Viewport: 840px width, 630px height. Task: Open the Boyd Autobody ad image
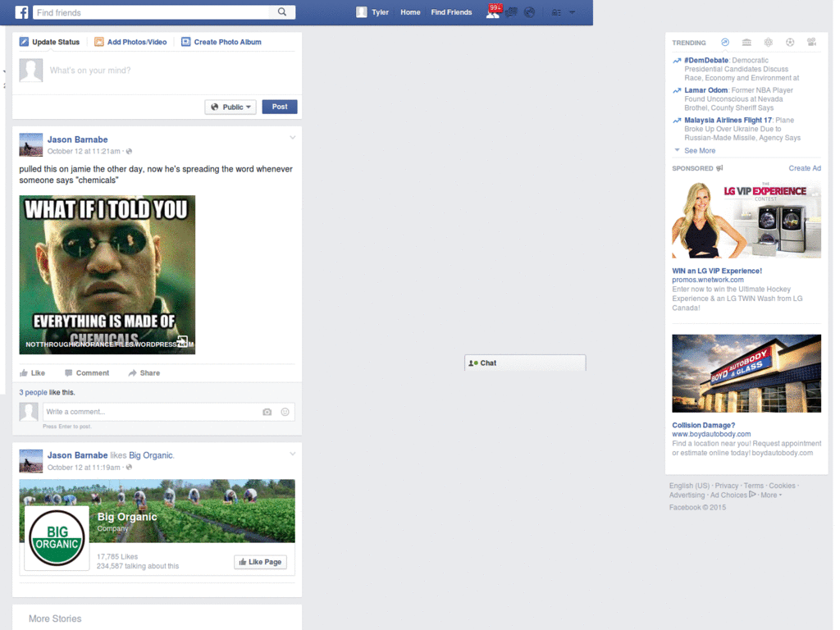coord(746,373)
